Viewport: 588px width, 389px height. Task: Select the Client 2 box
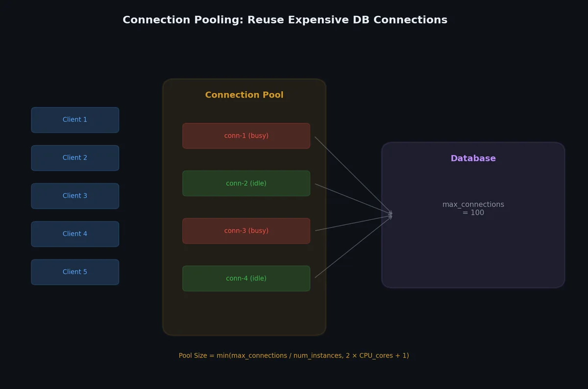tap(75, 158)
